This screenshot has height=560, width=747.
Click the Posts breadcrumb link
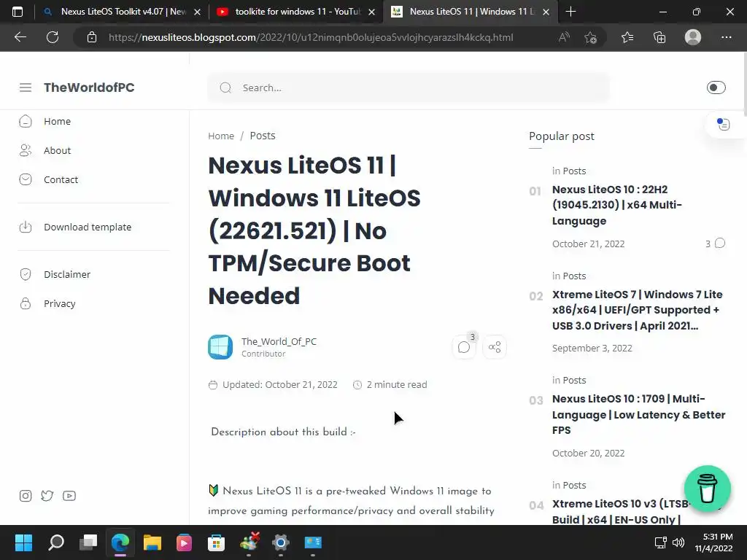[263, 136]
